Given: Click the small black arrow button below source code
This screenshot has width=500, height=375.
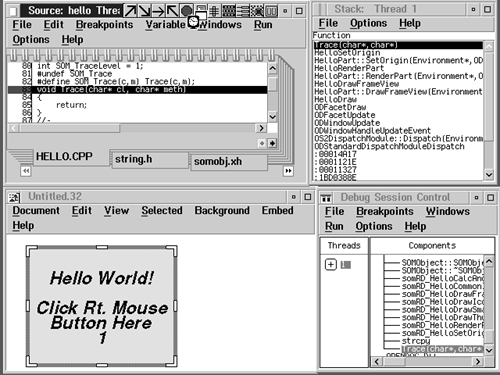Looking at the screenshot, I should (x=272, y=143).
